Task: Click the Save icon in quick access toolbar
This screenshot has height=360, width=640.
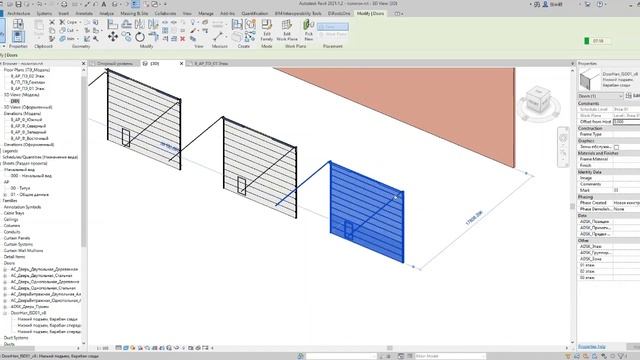Action: [18, 4]
